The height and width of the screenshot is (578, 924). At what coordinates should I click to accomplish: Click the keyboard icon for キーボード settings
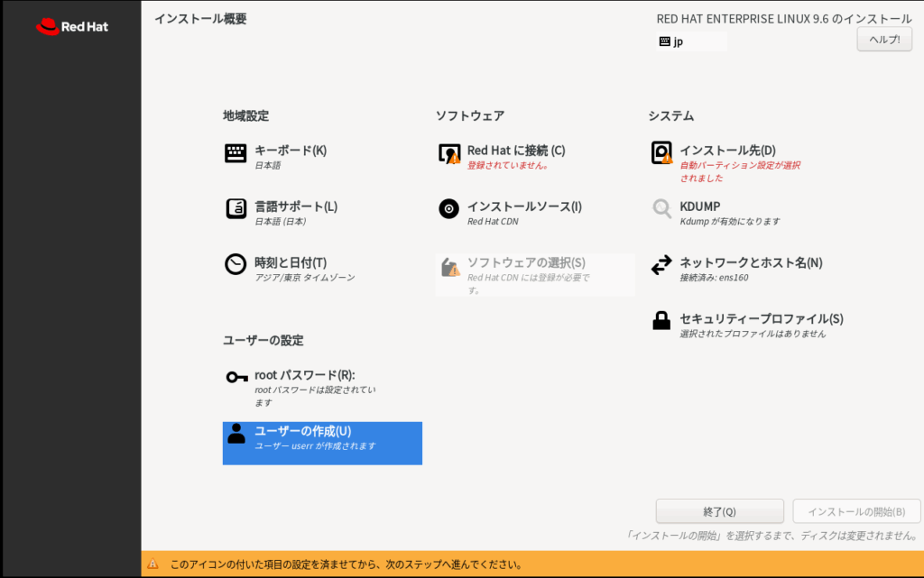coord(236,153)
